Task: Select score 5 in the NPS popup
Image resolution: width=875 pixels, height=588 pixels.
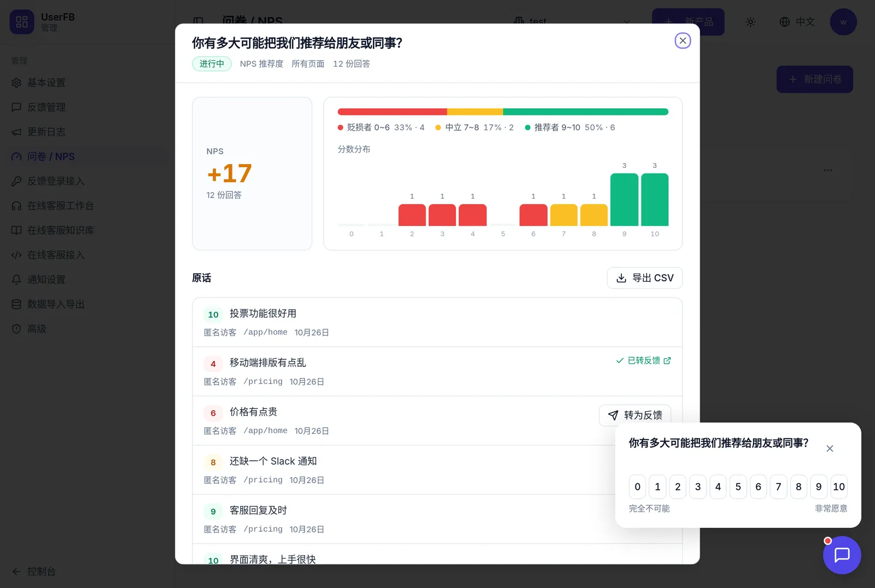Action: [x=738, y=487]
